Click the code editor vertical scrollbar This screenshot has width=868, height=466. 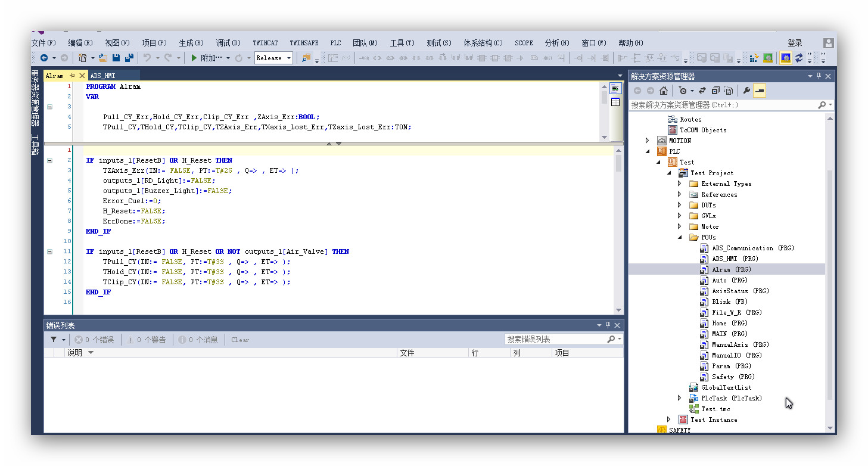(618, 238)
